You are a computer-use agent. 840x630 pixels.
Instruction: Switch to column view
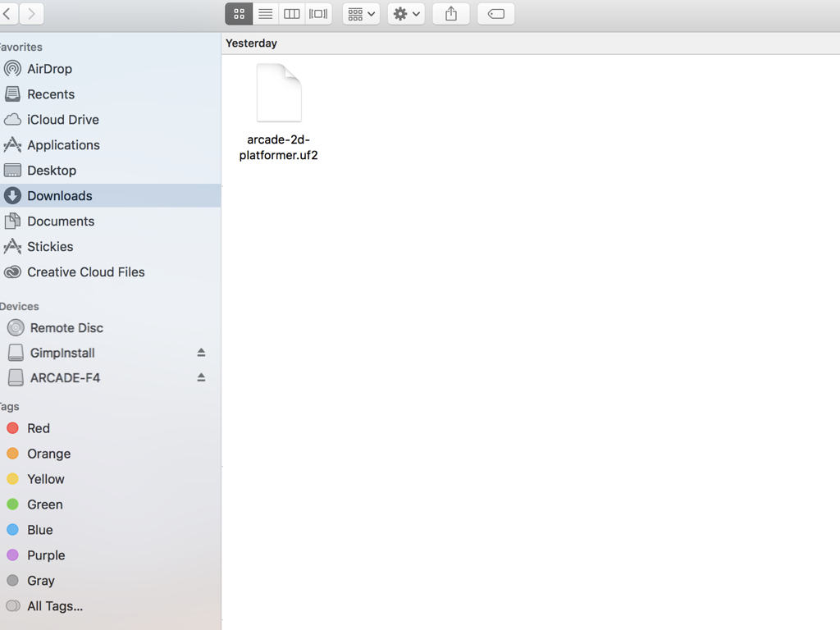coord(291,14)
